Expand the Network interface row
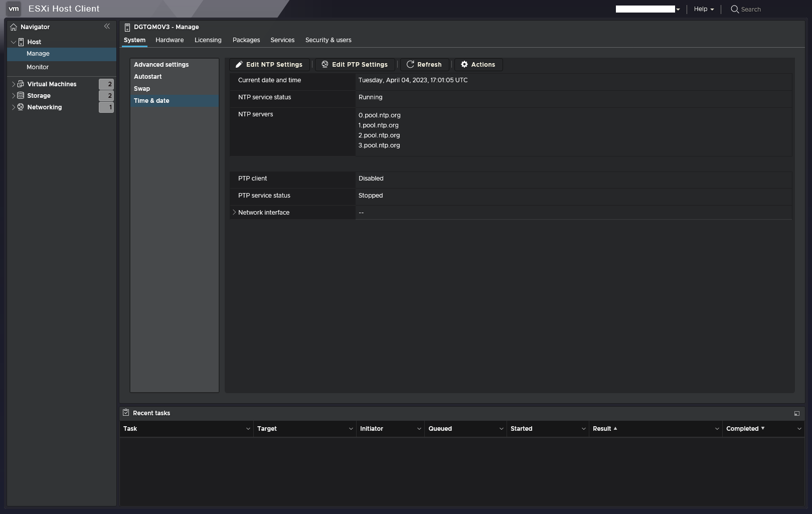 pos(234,212)
